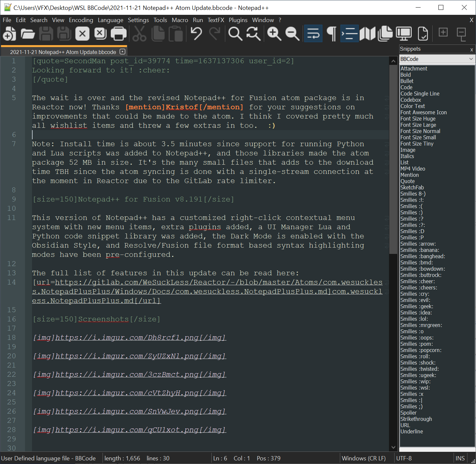
Task: Open Replace with the find-replace icon
Action: [x=253, y=34]
